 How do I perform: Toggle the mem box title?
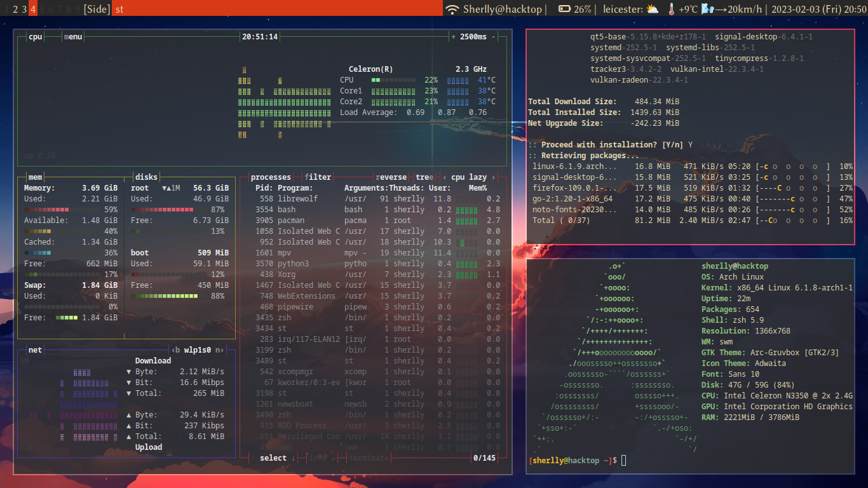(35, 177)
